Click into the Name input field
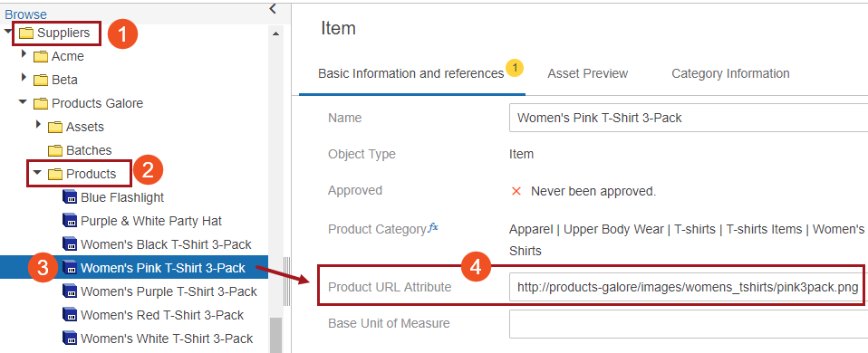Image resolution: width=868 pixels, height=353 pixels. 689,118
